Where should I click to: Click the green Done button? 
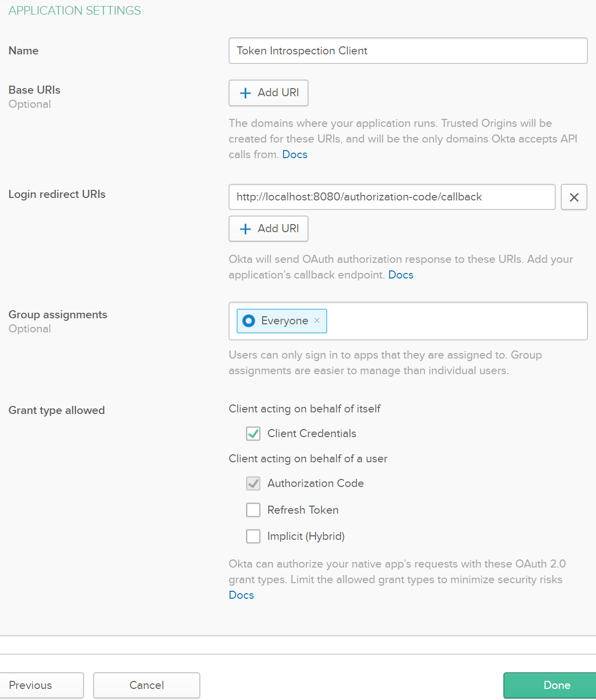click(x=556, y=685)
